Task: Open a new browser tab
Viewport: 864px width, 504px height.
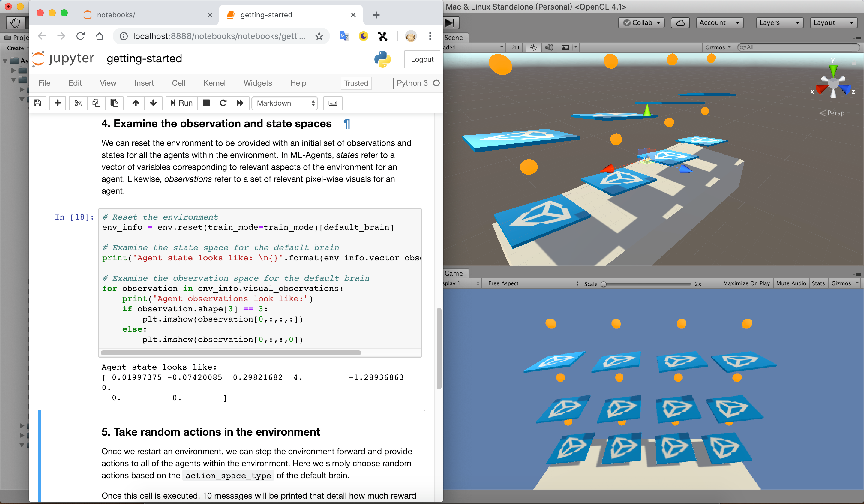Action: 376,15
